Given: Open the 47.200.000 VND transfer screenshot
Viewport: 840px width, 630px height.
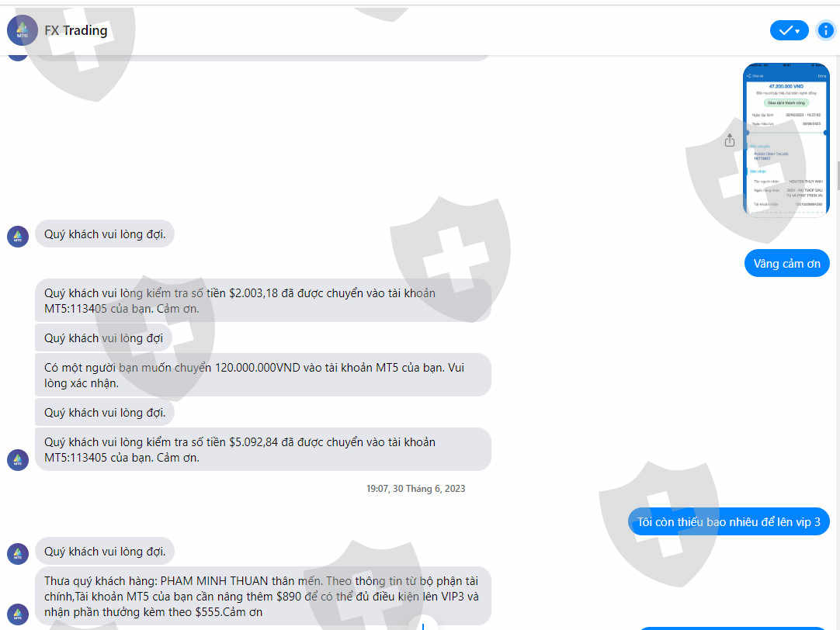Looking at the screenshot, I should tap(786, 140).
